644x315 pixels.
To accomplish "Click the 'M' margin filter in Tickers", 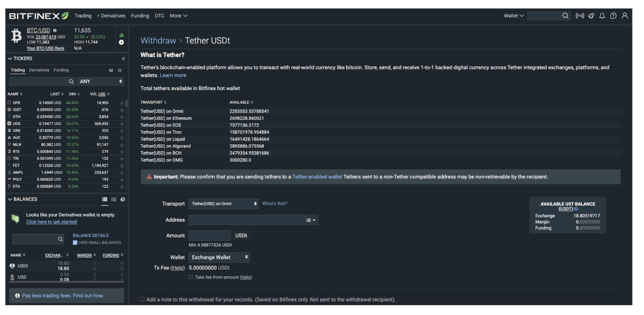I will (111, 71).
